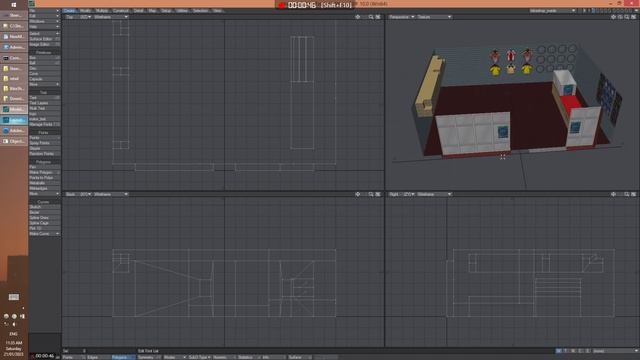Select the Cone primitive tool
Screen dimensions: 640x360
[44, 74]
